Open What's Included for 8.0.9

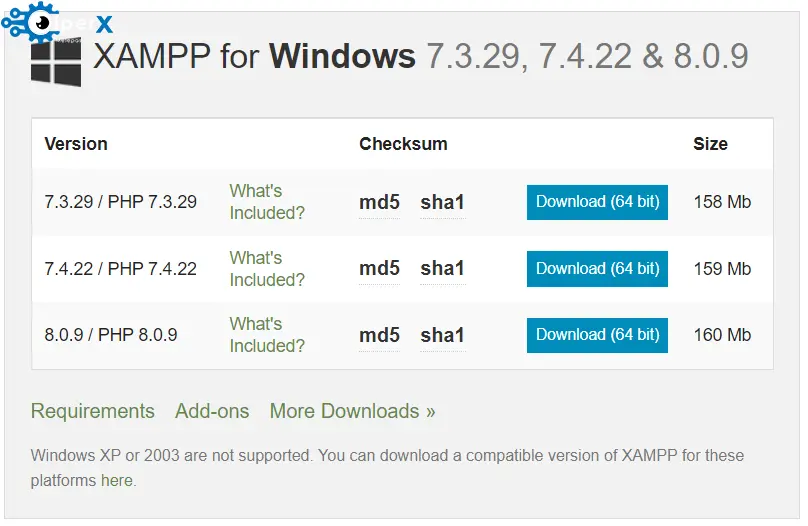[x=266, y=335]
